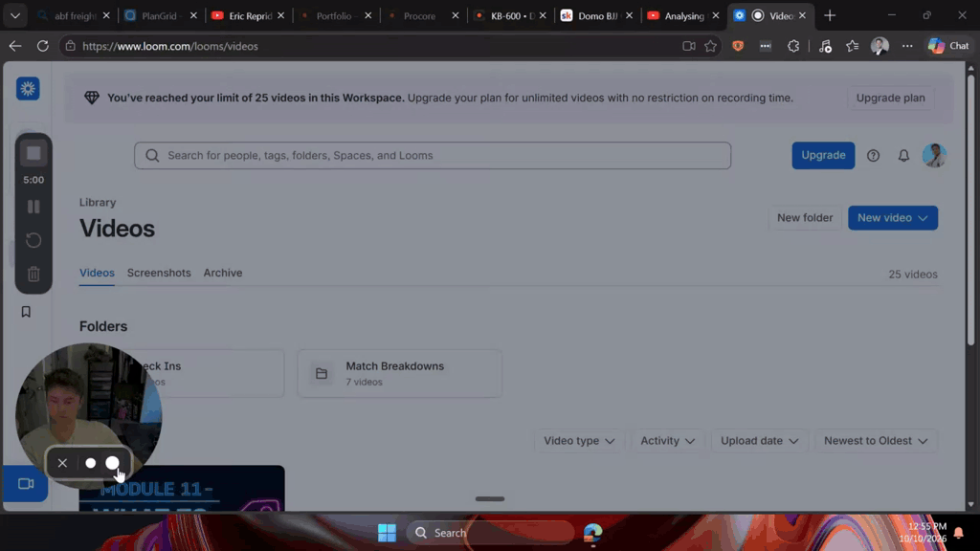Pause the Loom recording

[33, 207]
